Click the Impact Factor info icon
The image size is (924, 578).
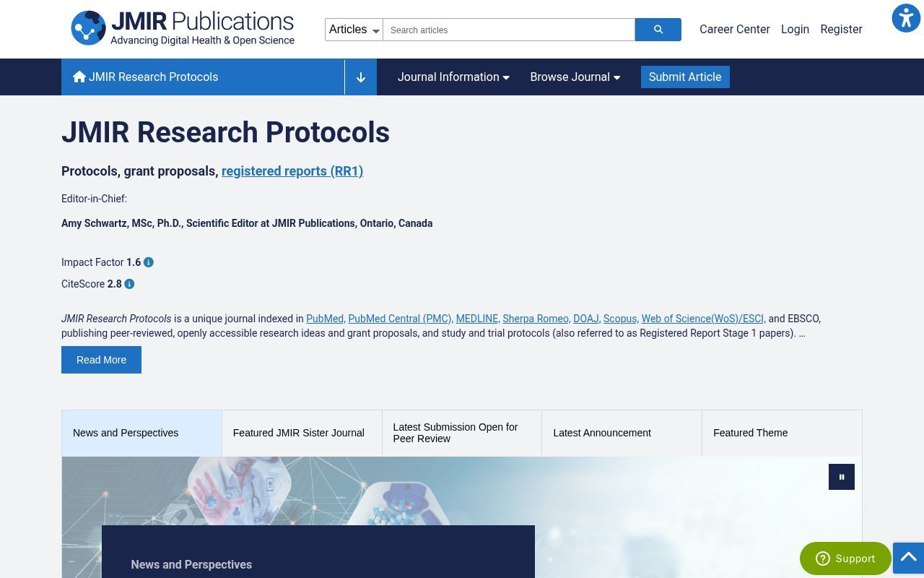point(149,262)
